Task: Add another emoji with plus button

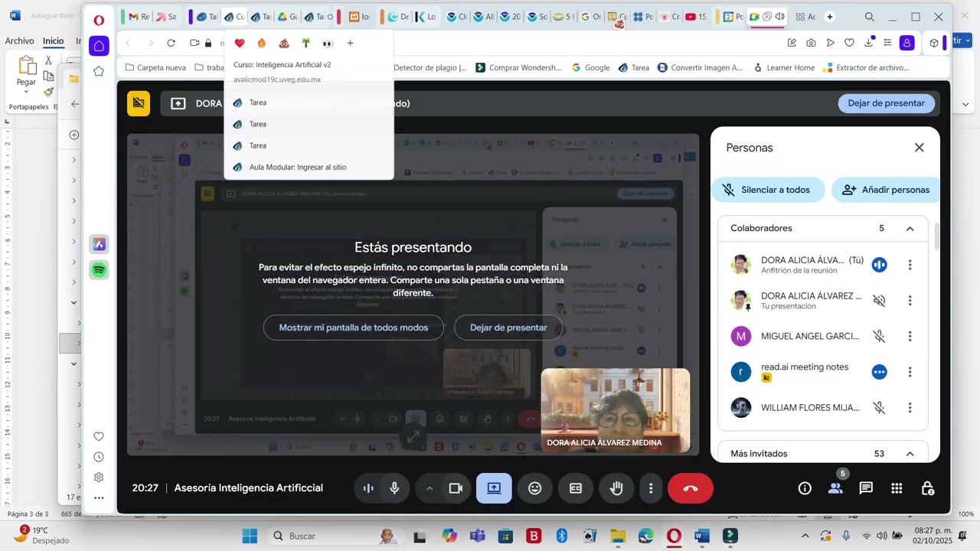Action: tap(350, 44)
